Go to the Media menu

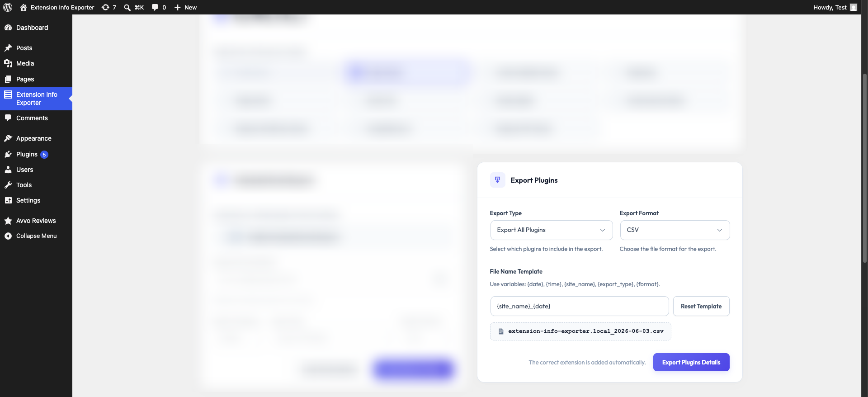[36, 63]
